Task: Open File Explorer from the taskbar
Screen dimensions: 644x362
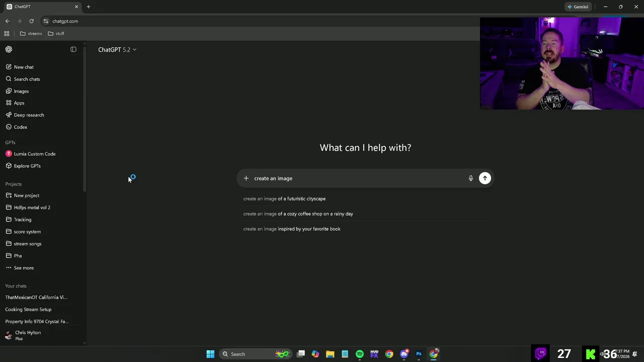Action: tap(330, 354)
